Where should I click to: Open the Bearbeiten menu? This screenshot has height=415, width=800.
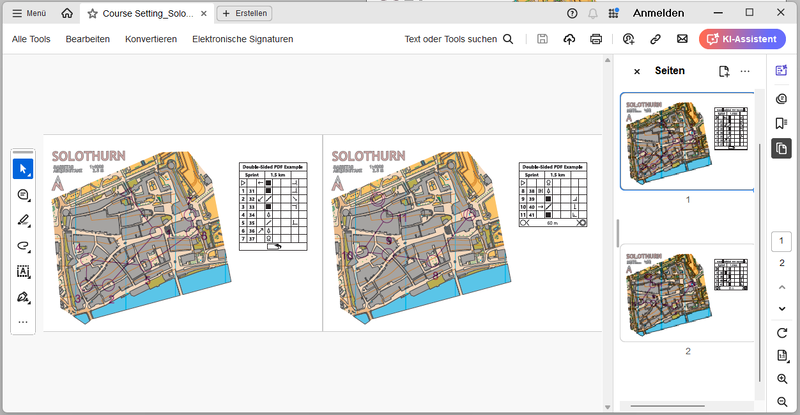coord(87,39)
